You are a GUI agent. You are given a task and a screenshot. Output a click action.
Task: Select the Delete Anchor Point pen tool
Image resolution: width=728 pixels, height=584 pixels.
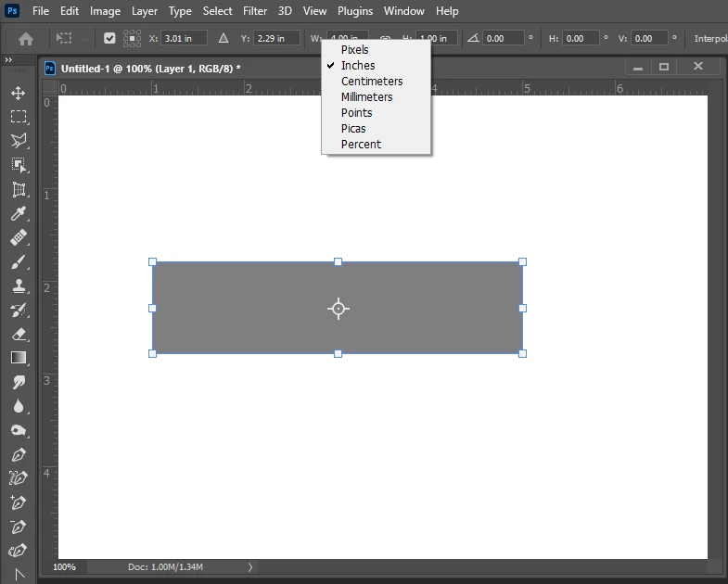[x=19, y=527]
